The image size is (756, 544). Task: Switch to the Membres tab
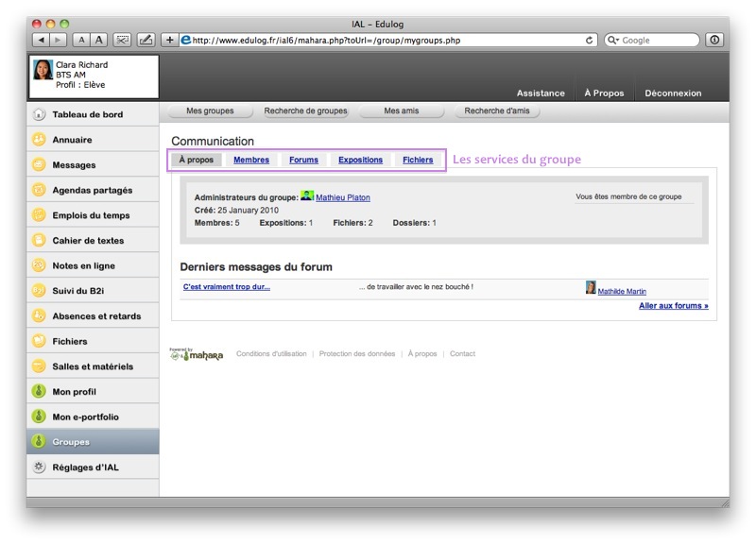251,161
